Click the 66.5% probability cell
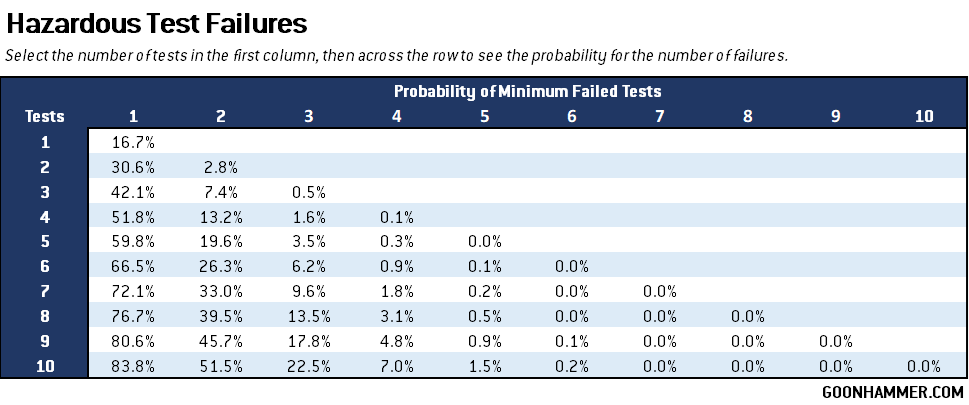 point(133,266)
